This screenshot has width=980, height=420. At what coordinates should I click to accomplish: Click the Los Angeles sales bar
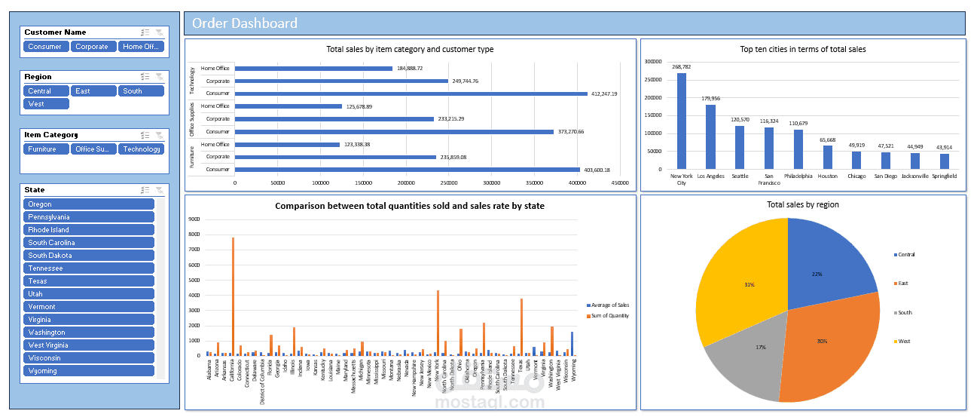[710, 137]
